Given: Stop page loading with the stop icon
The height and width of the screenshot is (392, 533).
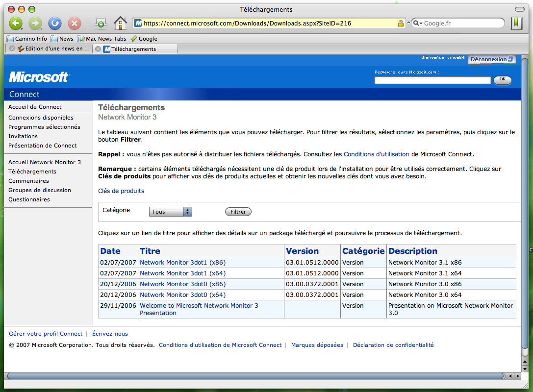Looking at the screenshot, I should coord(74,23).
